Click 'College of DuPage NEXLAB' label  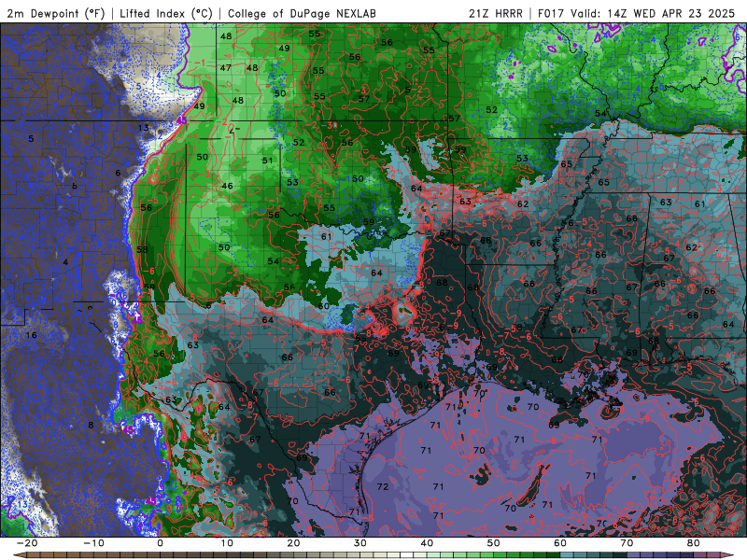tap(302, 13)
